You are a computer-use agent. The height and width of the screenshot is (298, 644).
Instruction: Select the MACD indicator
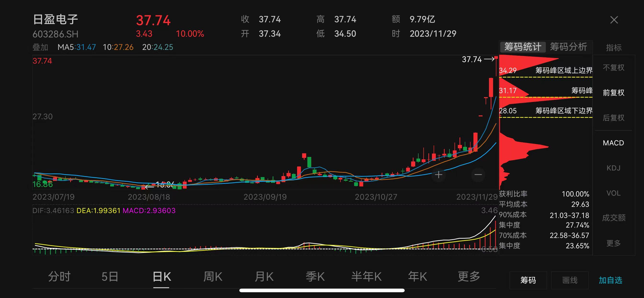[614, 143]
